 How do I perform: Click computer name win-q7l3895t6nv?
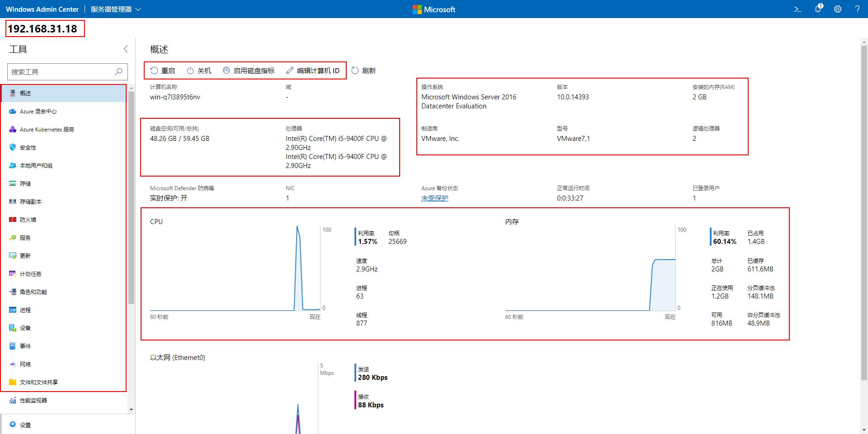tap(175, 97)
